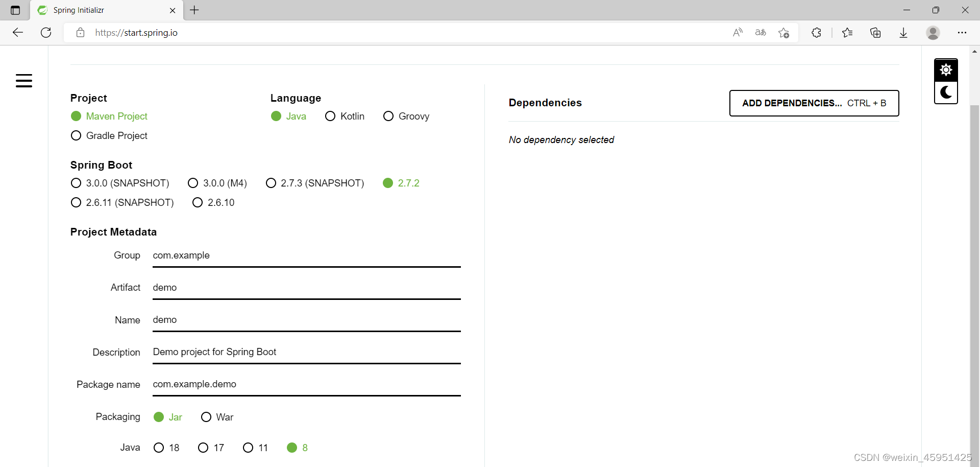Click the Read aloud icon
This screenshot has height=467, width=980.
pos(738,33)
